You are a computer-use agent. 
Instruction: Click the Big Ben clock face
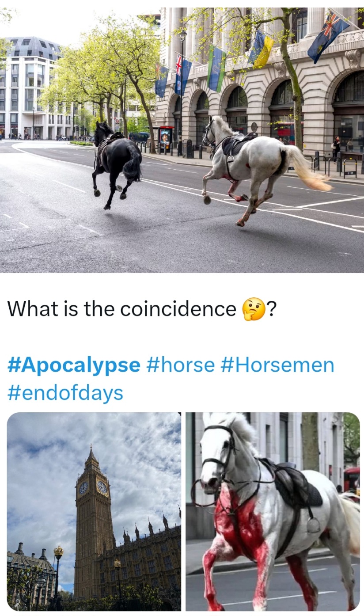click(x=102, y=487)
